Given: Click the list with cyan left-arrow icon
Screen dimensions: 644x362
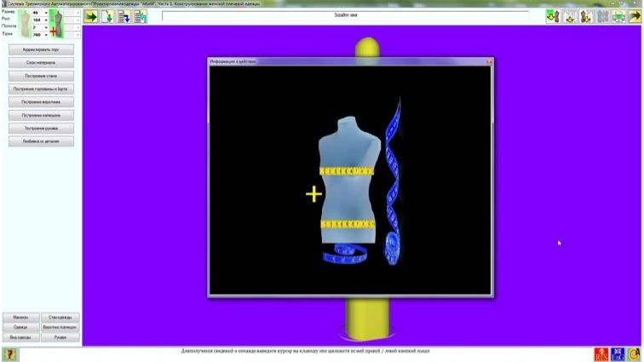Looking at the screenshot, I should [x=140, y=17].
